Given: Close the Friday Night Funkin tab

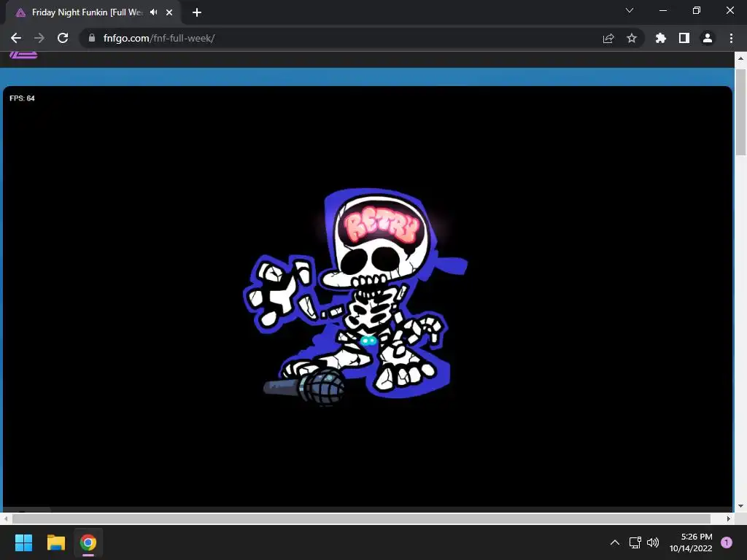Looking at the screenshot, I should coord(169,12).
